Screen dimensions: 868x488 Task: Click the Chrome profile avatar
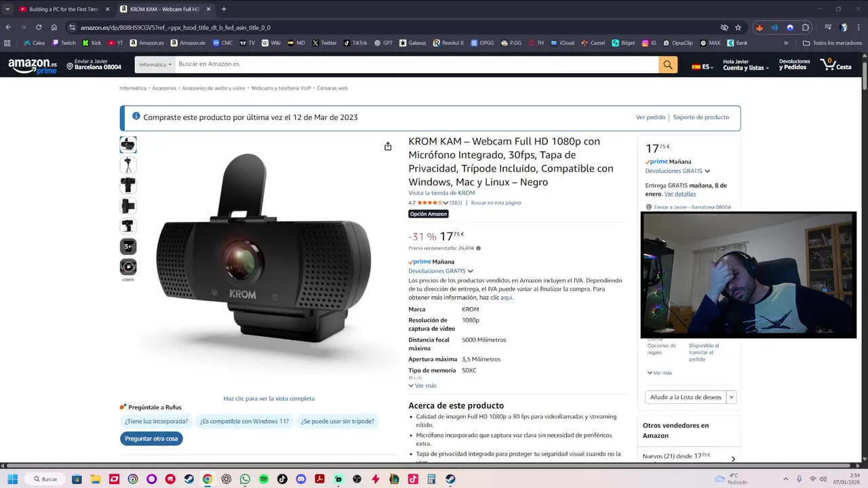pyautogui.click(x=844, y=27)
